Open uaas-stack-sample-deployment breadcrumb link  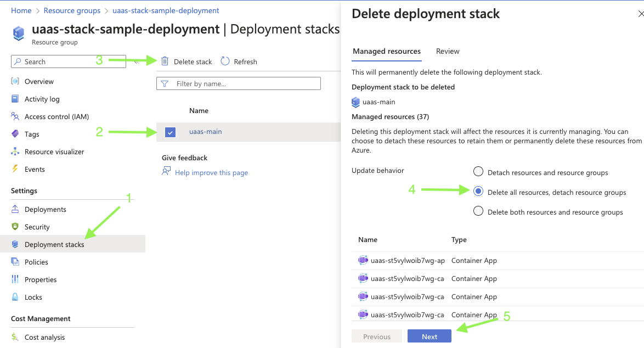coord(166,10)
